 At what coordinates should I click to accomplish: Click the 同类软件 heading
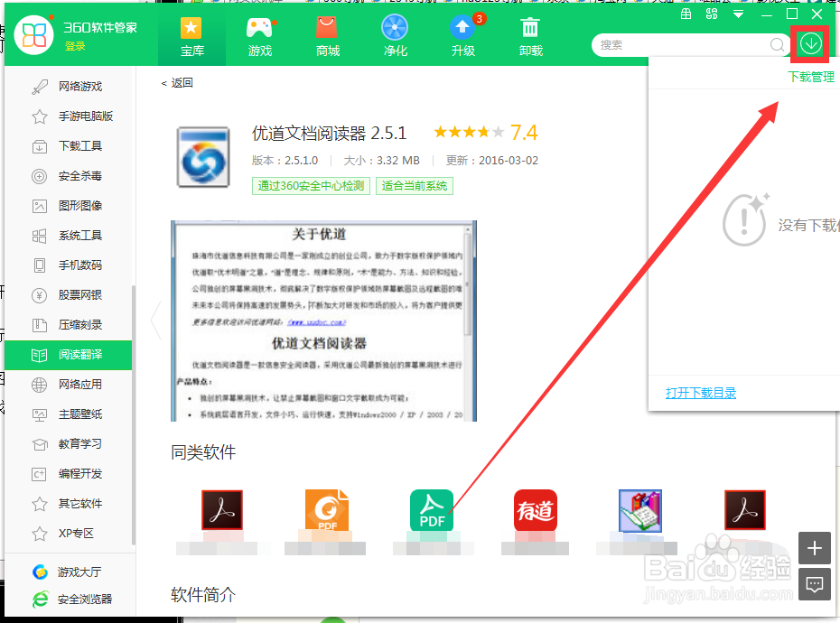[x=203, y=452]
